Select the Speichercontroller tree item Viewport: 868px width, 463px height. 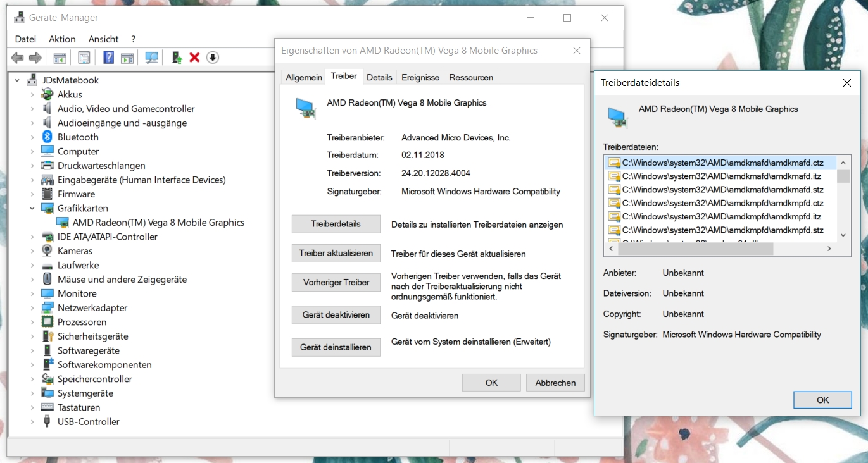pos(95,379)
